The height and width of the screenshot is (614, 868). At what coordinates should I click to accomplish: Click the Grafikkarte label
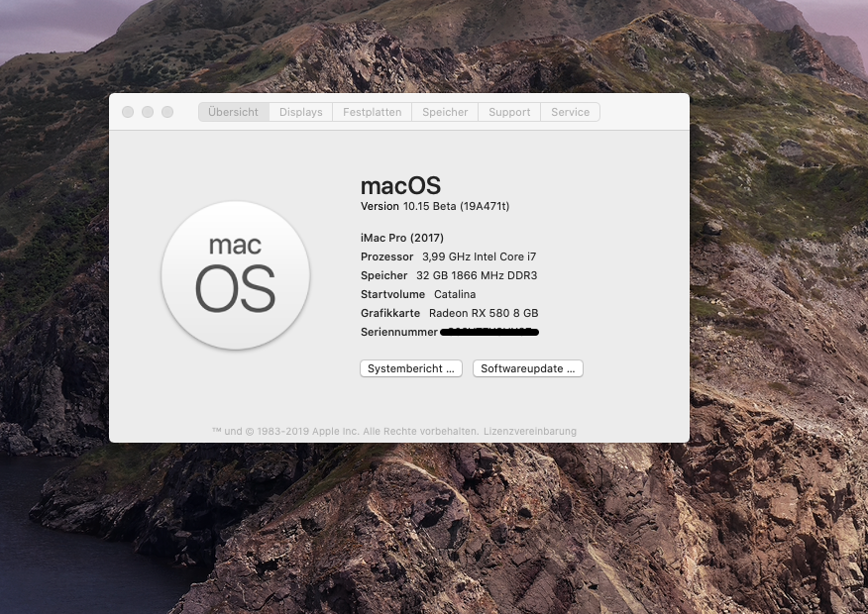(x=390, y=313)
